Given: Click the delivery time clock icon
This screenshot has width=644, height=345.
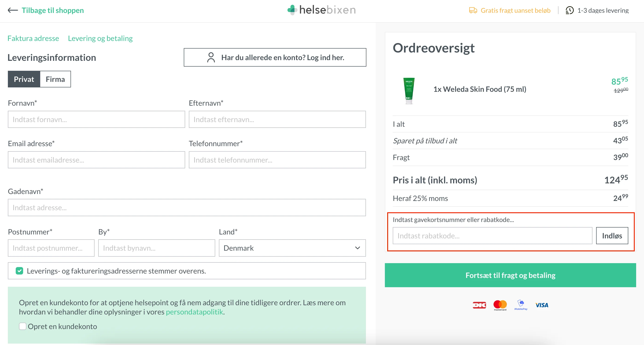Looking at the screenshot, I should pos(570,10).
